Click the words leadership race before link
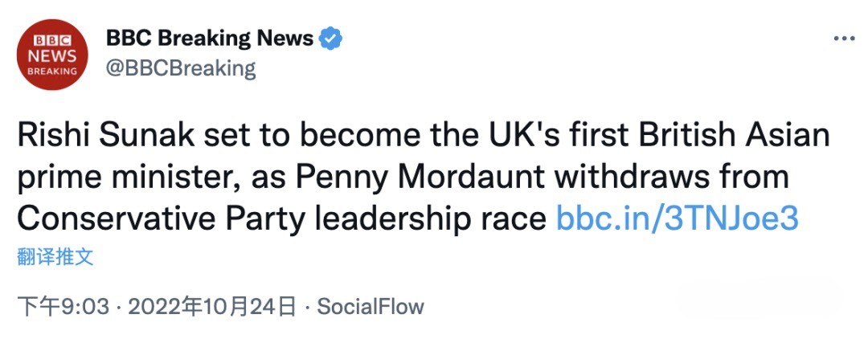868x339 pixels. click(431, 219)
